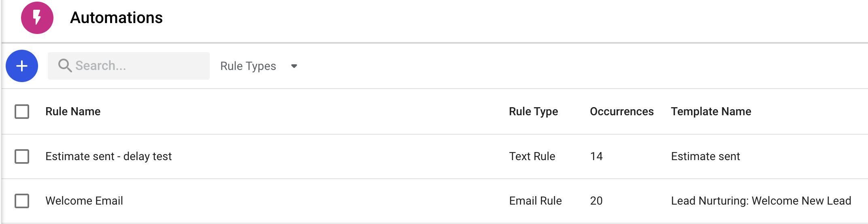The width and height of the screenshot is (868, 224).
Task: Select the Welcome Email row checkbox
Action: (x=22, y=201)
